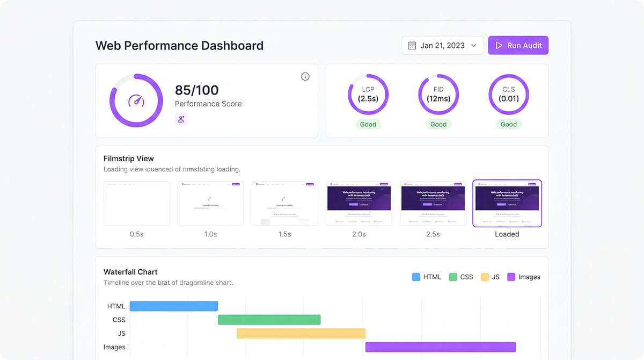Open the Jan 21, 2023 date dropdown

pos(442,46)
